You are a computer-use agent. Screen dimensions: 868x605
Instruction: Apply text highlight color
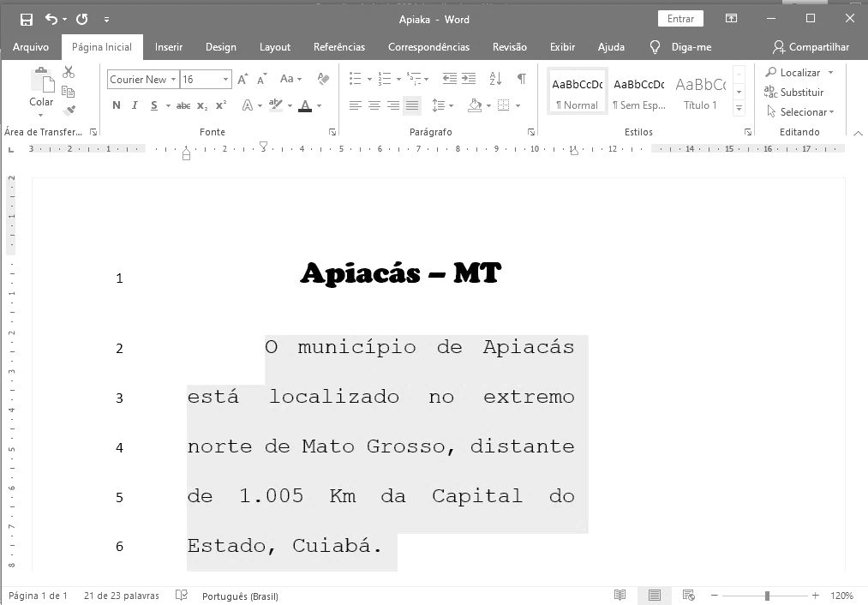(x=275, y=105)
